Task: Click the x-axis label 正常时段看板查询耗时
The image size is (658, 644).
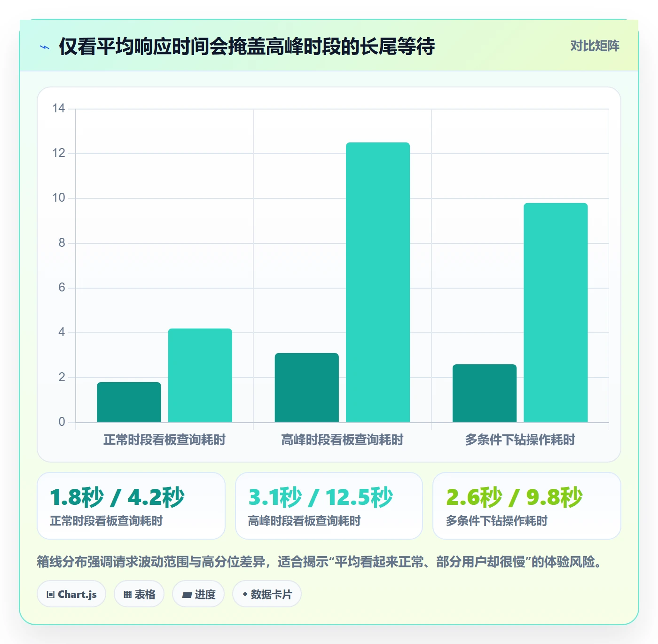Action: coord(164,440)
